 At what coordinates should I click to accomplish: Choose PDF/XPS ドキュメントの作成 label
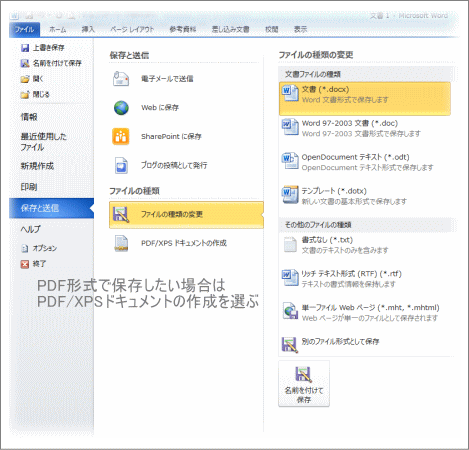click(x=184, y=243)
